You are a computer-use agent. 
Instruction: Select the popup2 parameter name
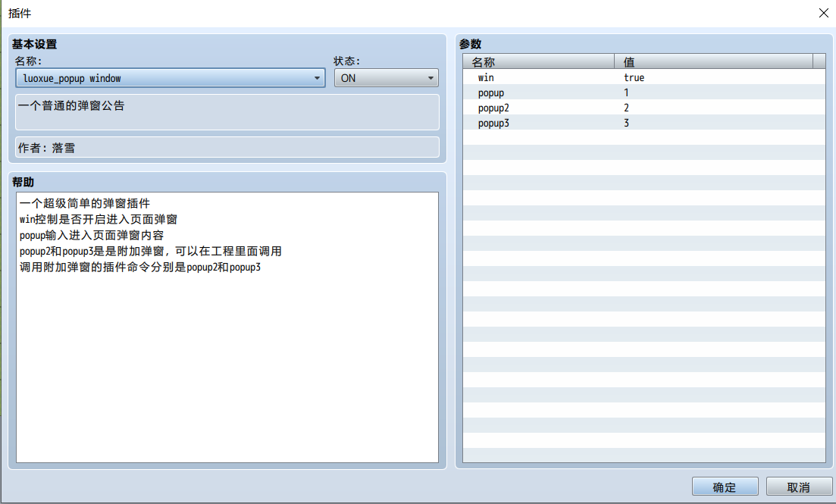[x=493, y=108]
